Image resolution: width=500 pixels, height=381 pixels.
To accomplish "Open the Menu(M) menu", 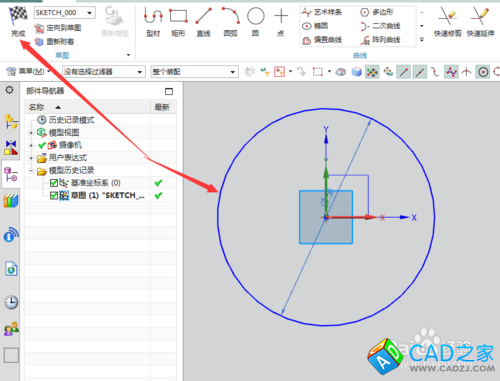I will 28,71.
